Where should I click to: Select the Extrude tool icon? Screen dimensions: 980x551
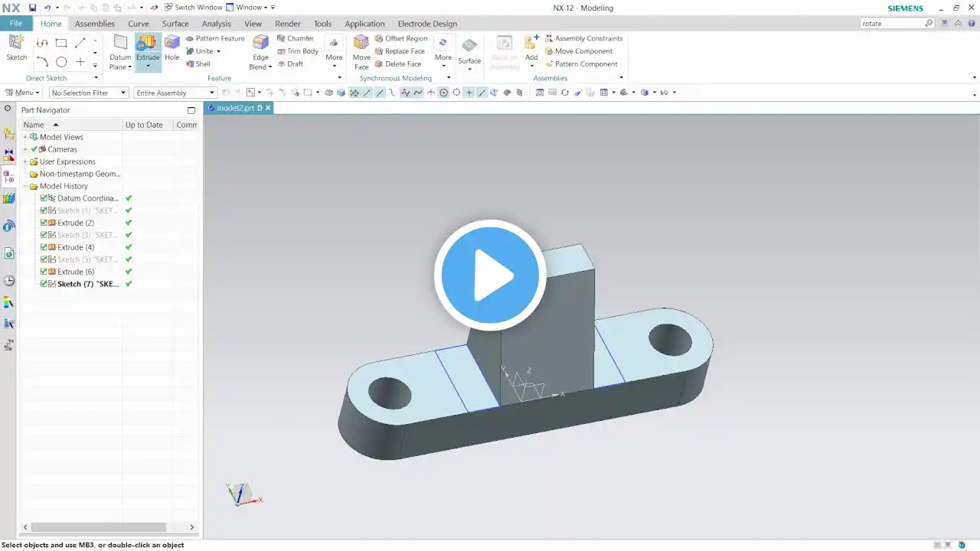point(147,42)
